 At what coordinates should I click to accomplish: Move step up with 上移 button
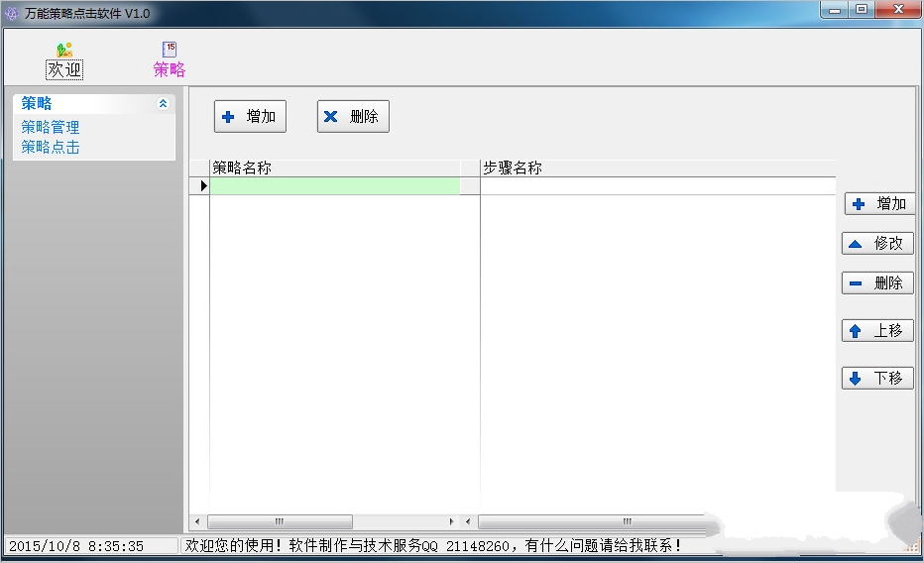click(877, 330)
